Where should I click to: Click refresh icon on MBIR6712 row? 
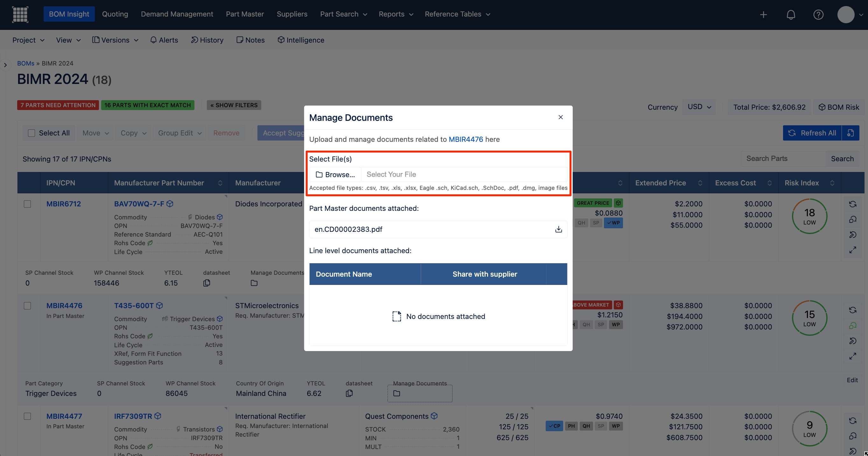point(852,204)
